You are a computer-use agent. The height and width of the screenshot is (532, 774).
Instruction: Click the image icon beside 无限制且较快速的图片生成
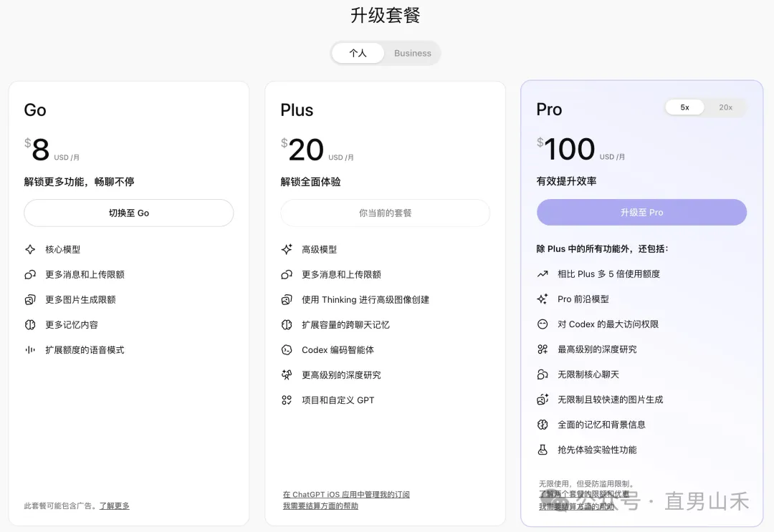coord(543,400)
